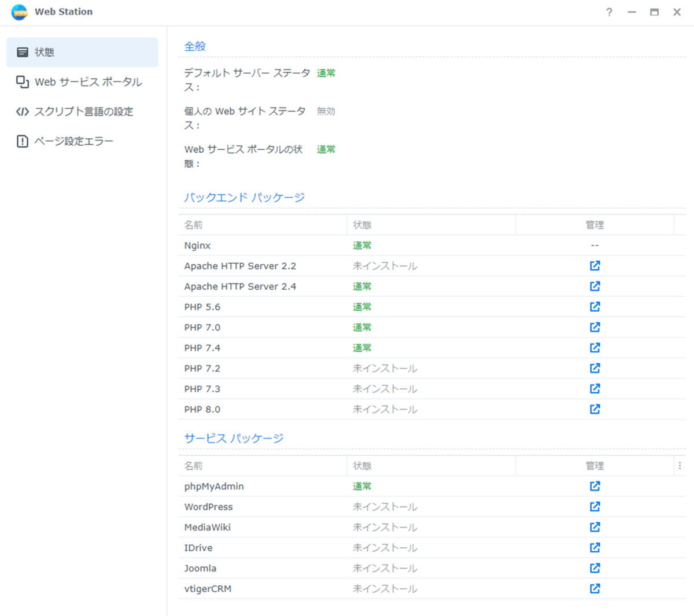Open WordPress management link icon

pyautogui.click(x=595, y=506)
